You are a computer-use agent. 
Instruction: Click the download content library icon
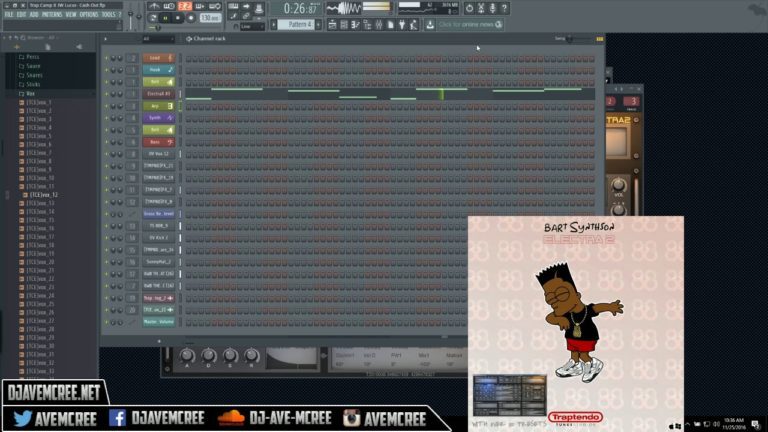coord(430,24)
